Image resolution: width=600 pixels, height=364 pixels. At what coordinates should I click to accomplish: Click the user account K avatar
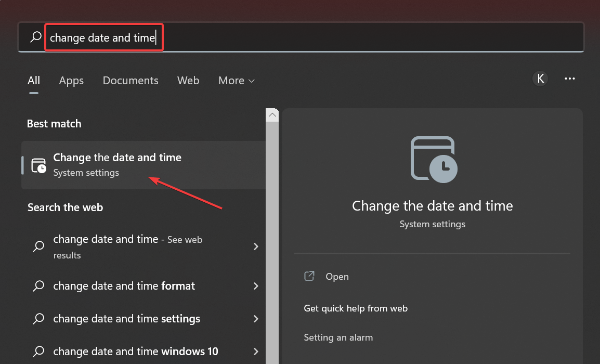540,79
